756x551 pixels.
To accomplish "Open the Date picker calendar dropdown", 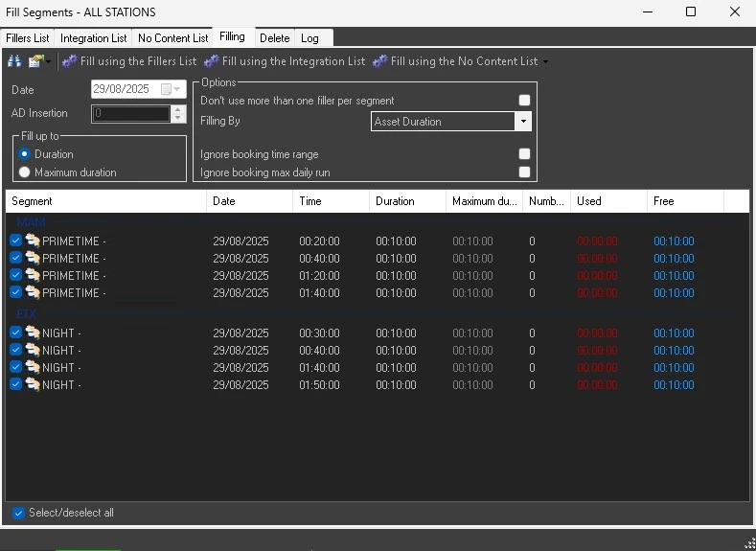I will [x=177, y=89].
